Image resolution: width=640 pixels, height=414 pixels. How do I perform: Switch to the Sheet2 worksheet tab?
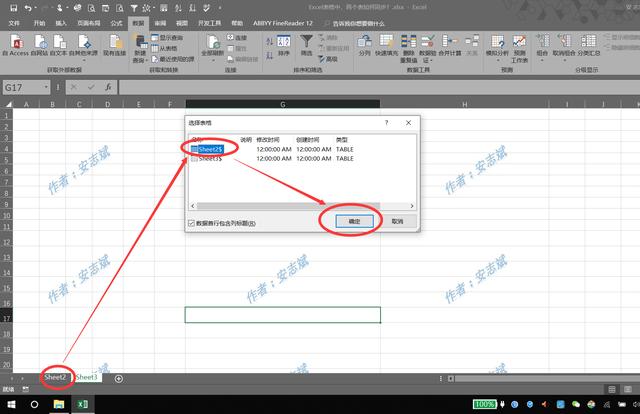[x=55, y=377]
